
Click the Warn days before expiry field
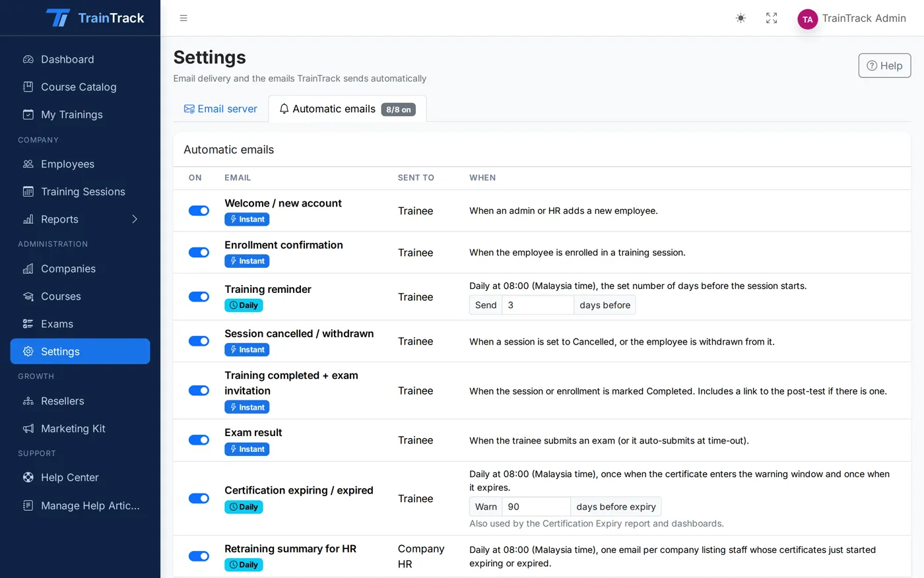536,507
